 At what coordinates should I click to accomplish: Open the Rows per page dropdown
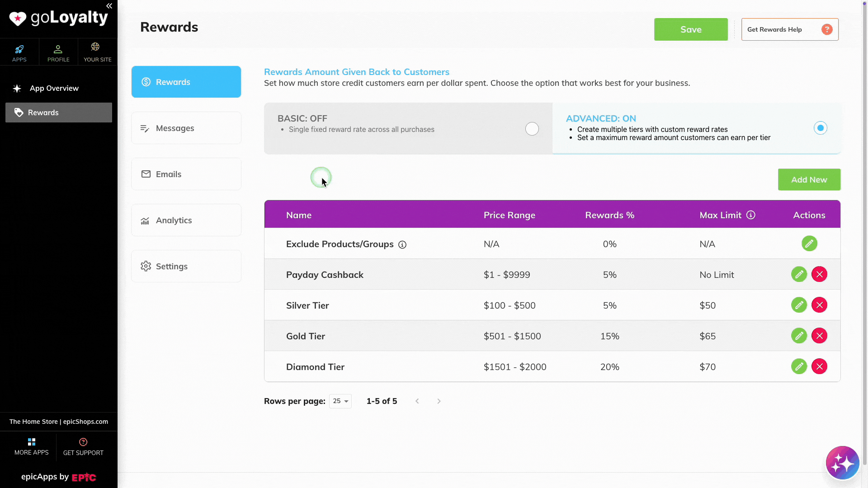coord(340,401)
